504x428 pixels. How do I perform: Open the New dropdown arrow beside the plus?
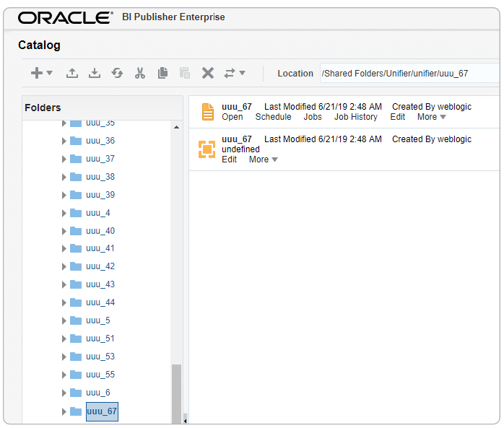(50, 73)
